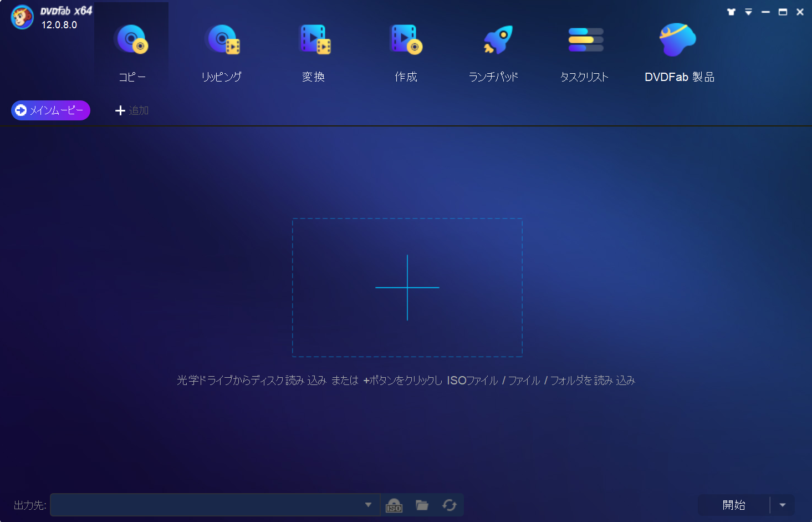Open the output folder browser icon
Viewport: 812px width, 522px height.
(x=422, y=505)
